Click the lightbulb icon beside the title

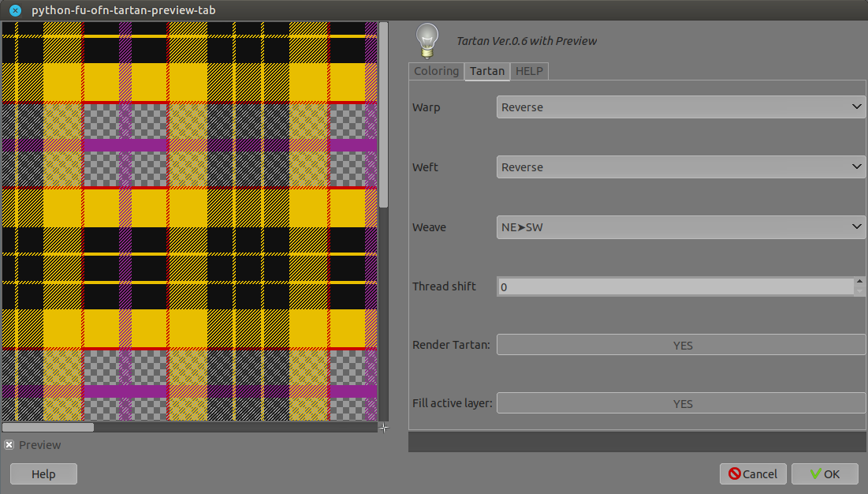427,41
